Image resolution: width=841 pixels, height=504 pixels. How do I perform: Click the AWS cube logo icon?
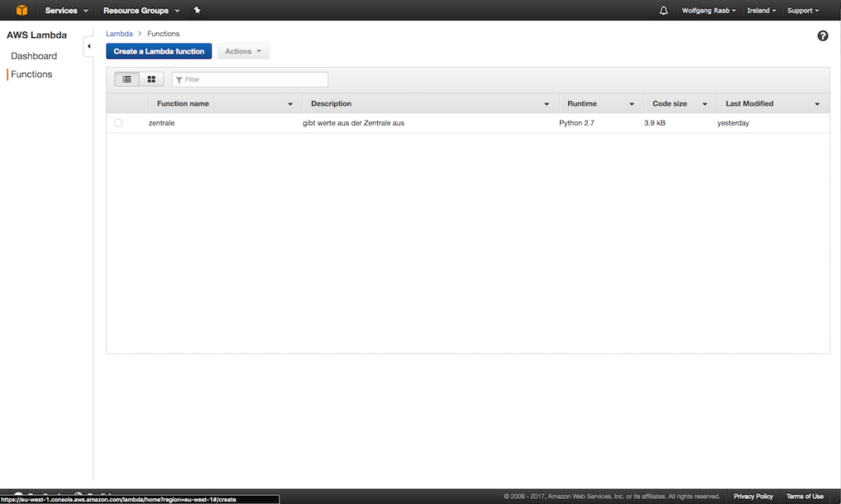21,11
